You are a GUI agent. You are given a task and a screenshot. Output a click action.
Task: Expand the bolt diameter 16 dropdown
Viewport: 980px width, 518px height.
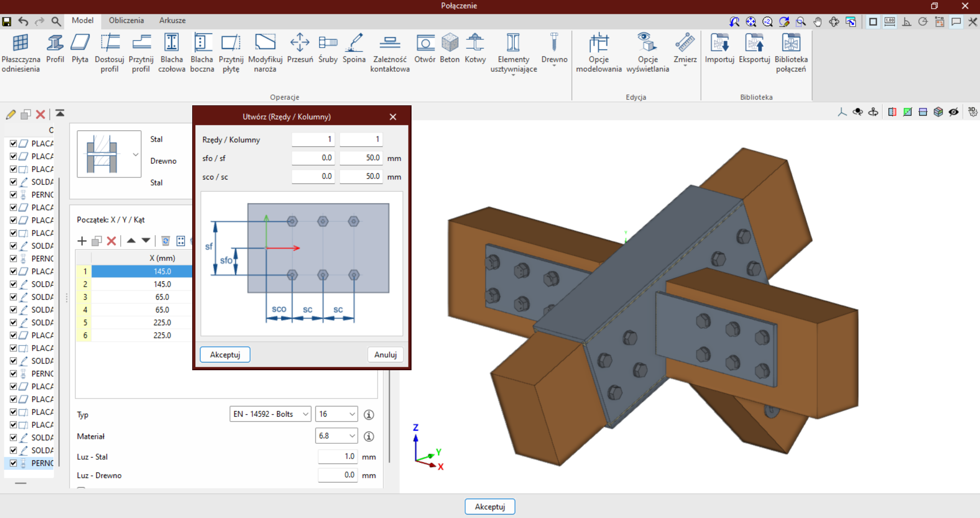(336, 414)
